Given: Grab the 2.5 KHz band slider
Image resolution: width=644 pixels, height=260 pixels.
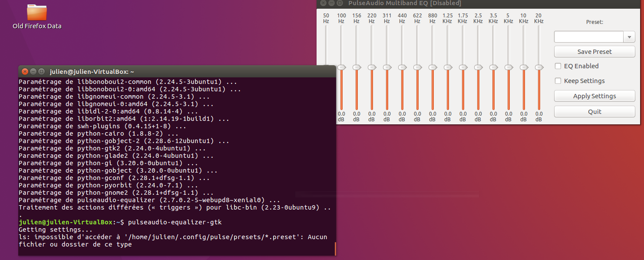Looking at the screenshot, I should 478,67.
